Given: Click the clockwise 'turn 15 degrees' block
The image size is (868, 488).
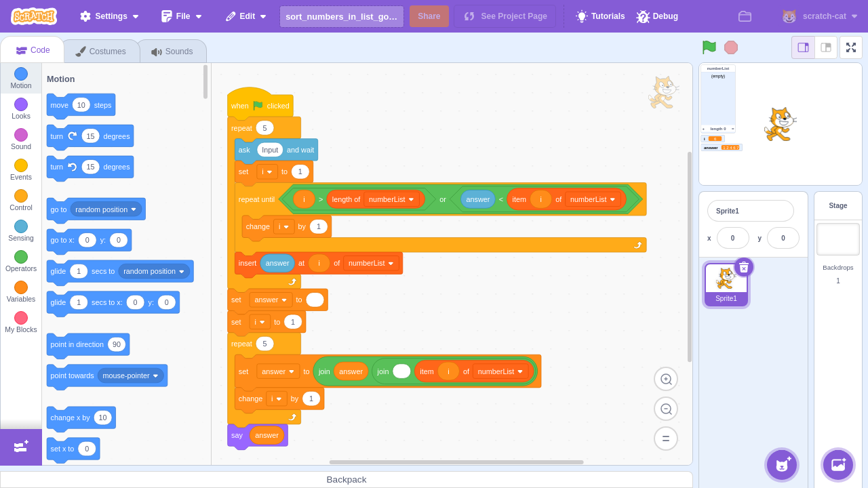Looking at the screenshot, I should [90, 136].
